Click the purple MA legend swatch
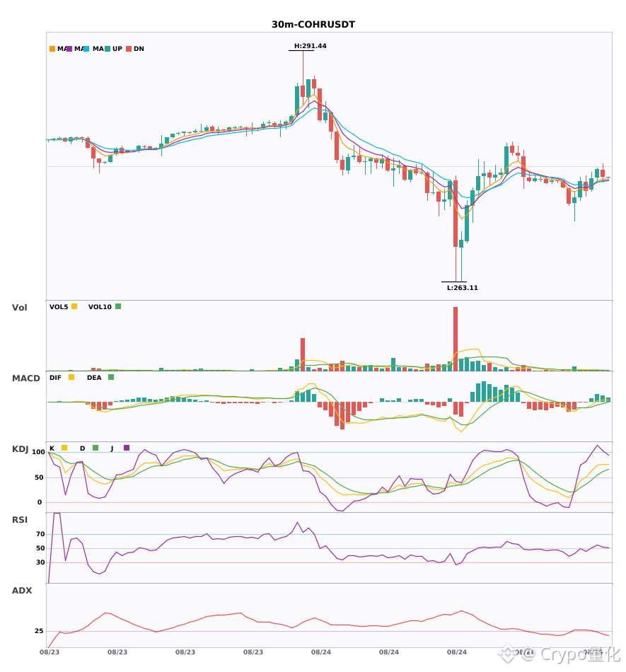Viewport: 626px width, 672px height. [69, 49]
